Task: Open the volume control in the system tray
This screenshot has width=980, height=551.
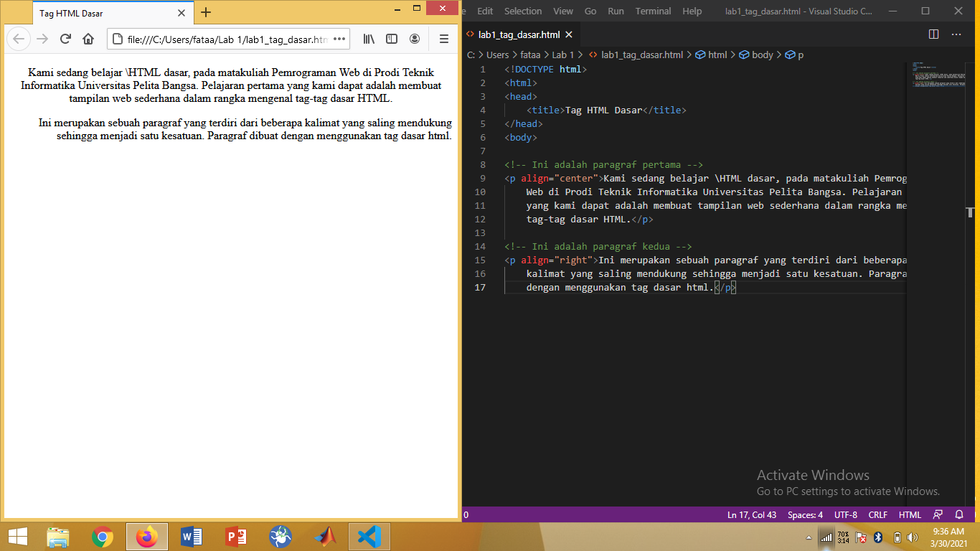Action: 912,536
